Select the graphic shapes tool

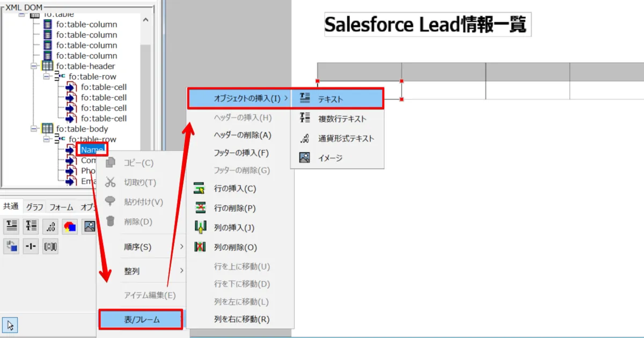point(70,226)
